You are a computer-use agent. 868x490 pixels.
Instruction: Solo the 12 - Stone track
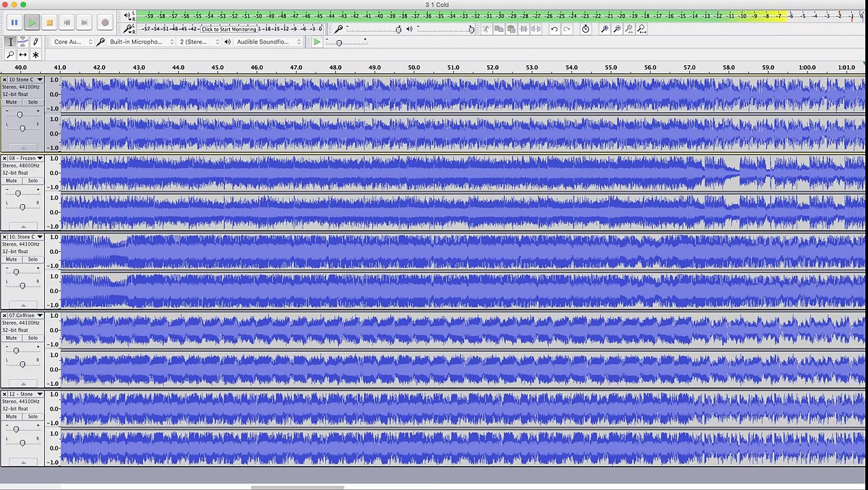[33, 416]
